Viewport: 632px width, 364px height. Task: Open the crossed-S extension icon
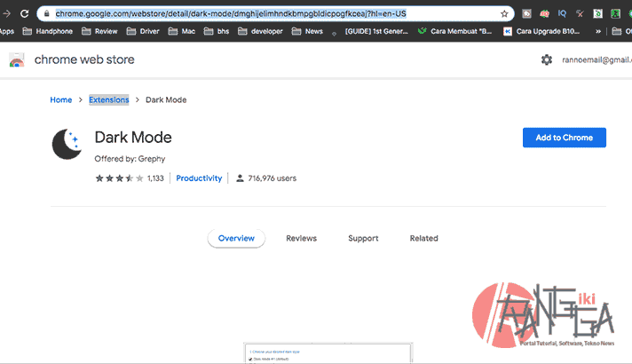[580, 13]
